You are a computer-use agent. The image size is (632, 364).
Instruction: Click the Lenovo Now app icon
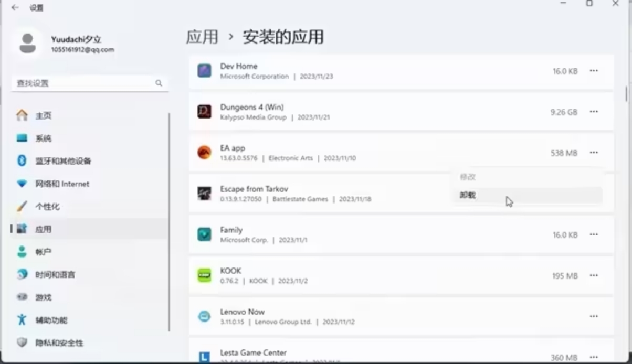tap(204, 316)
